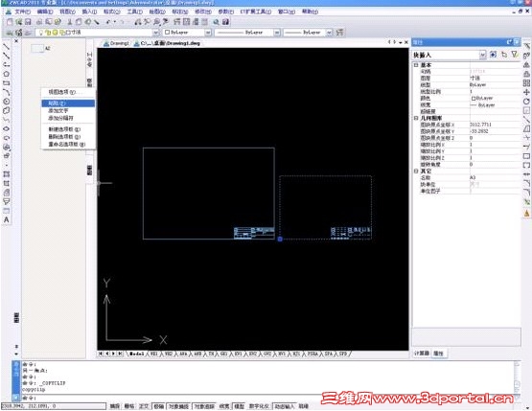Image resolution: width=532 pixels, height=411 pixels.
Task: Click the A2 block thumbnail in palette
Action: [37, 49]
